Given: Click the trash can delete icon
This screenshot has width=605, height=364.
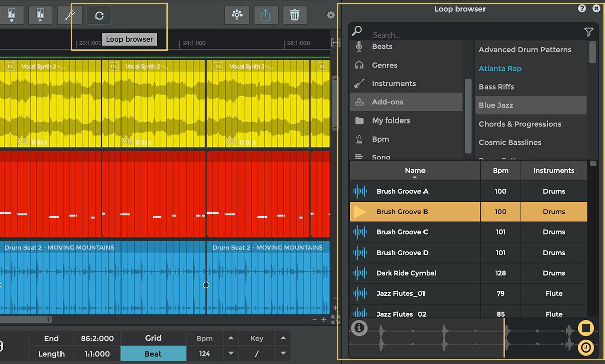Looking at the screenshot, I should (x=295, y=15).
